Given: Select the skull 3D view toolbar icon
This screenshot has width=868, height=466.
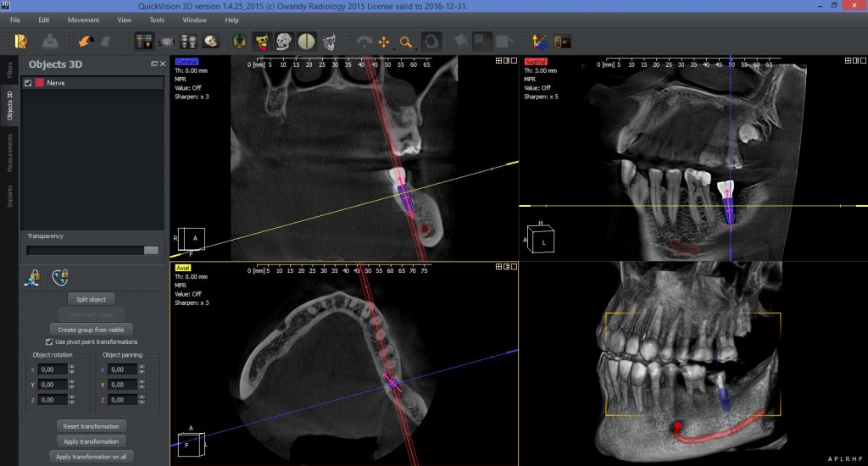Looking at the screenshot, I should (210, 41).
